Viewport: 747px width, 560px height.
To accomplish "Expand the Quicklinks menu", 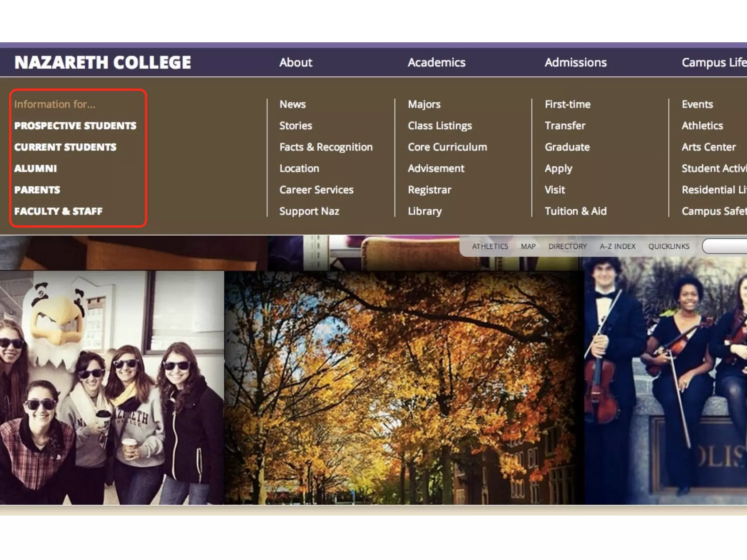I will (669, 246).
